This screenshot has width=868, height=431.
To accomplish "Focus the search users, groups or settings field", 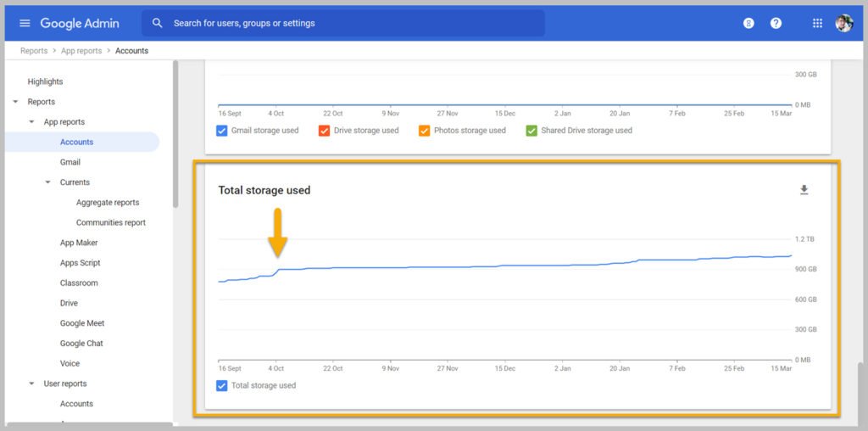I will pyautogui.click(x=343, y=23).
